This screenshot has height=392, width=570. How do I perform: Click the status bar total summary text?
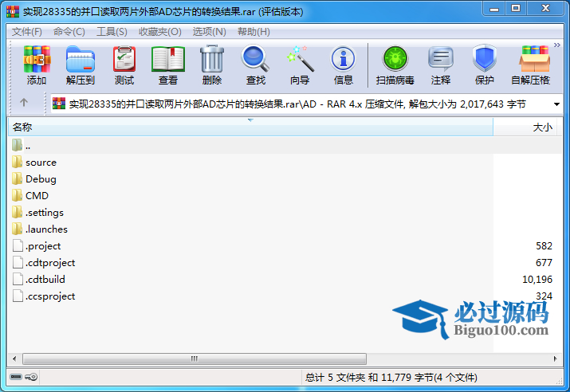[391, 378]
